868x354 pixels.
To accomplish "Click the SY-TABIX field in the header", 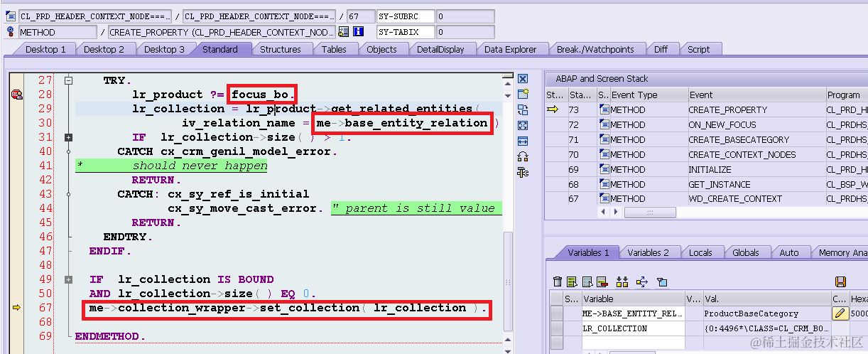I will pos(406,32).
